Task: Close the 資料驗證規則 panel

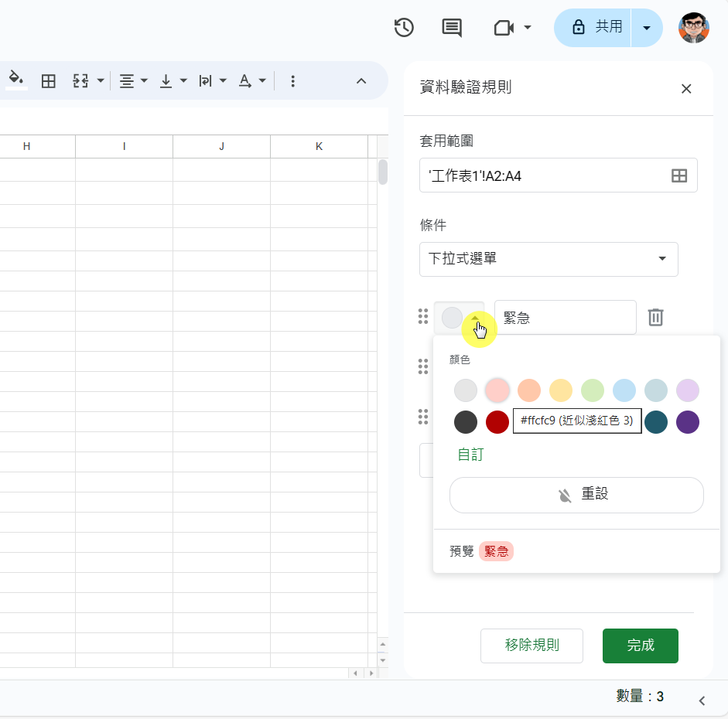Action: point(686,88)
